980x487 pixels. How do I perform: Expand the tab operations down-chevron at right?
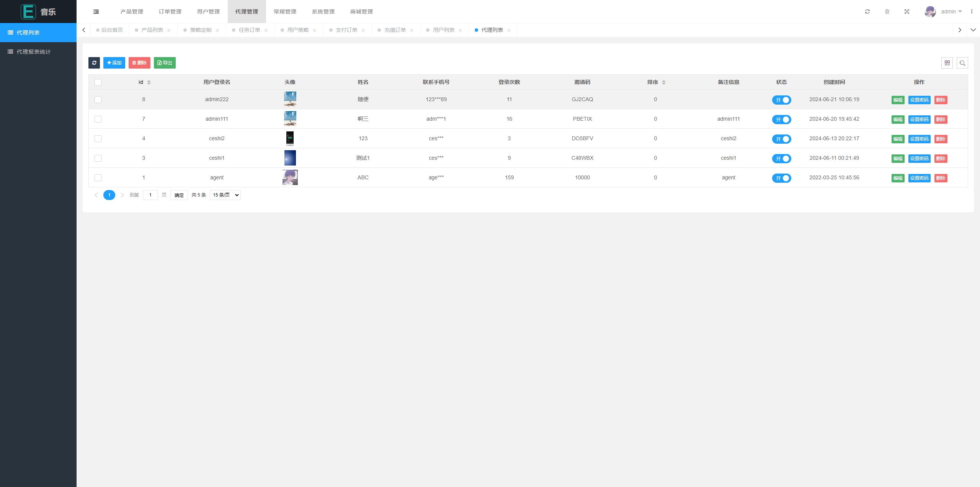[x=973, y=30]
